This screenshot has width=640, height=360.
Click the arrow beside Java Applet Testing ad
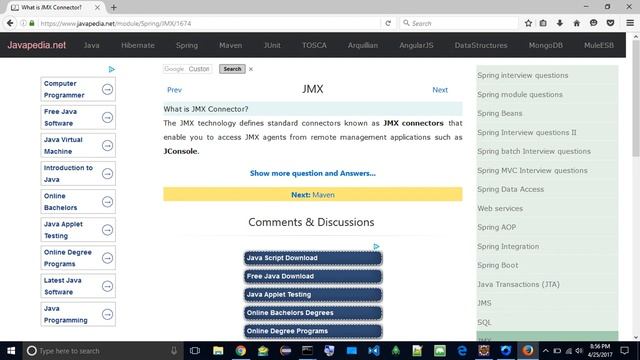[107, 230]
